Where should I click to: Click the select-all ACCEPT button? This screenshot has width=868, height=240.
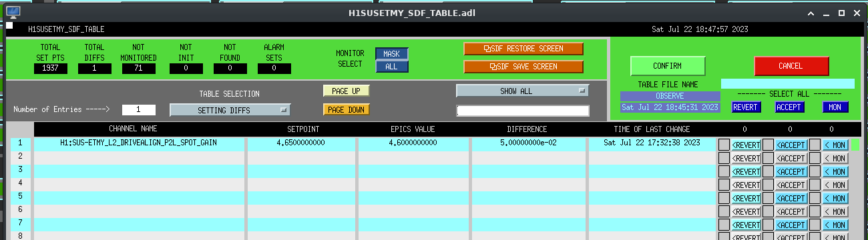789,107
